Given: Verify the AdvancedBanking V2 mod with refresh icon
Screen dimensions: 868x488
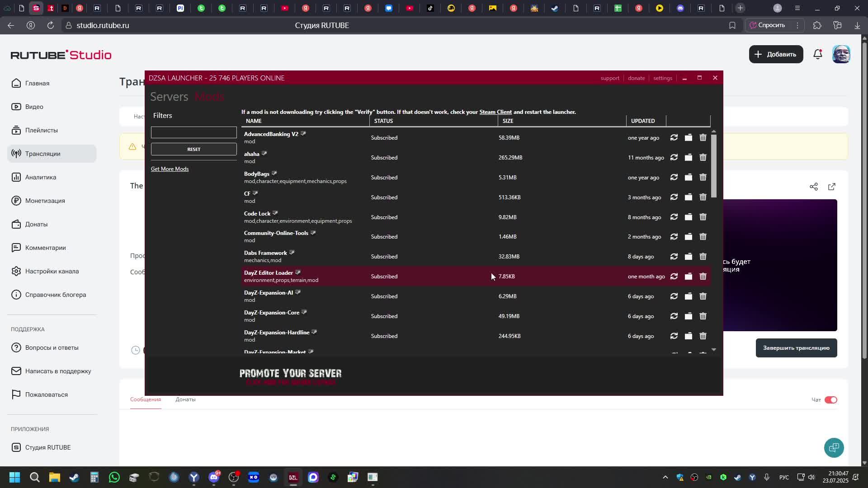Looking at the screenshot, I should [x=674, y=138].
